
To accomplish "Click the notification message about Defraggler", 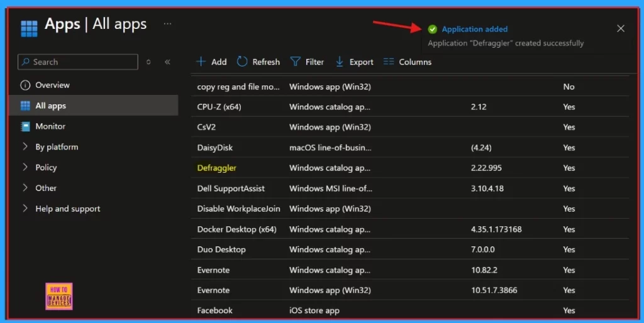I will point(506,43).
